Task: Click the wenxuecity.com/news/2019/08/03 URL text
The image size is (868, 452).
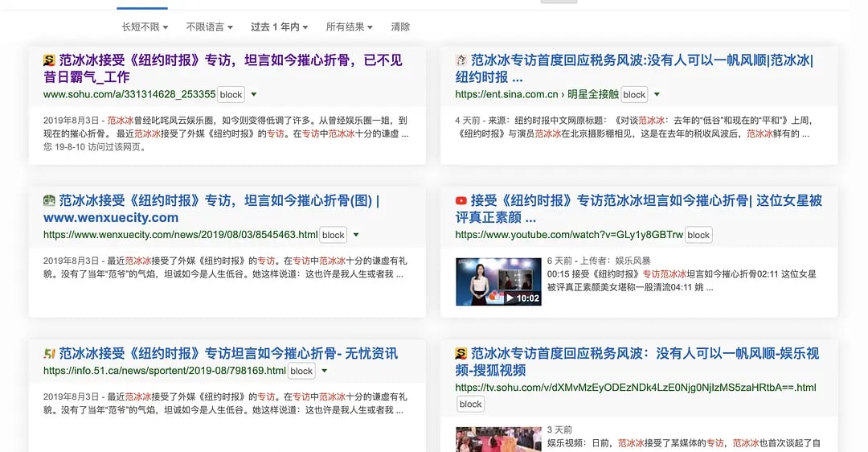Action: pos(181,235)
